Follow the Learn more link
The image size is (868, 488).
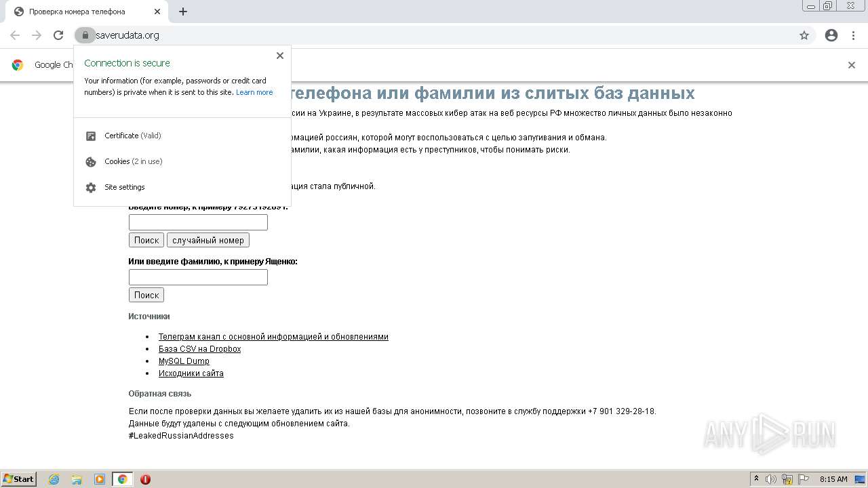click(x=254, y=92)
